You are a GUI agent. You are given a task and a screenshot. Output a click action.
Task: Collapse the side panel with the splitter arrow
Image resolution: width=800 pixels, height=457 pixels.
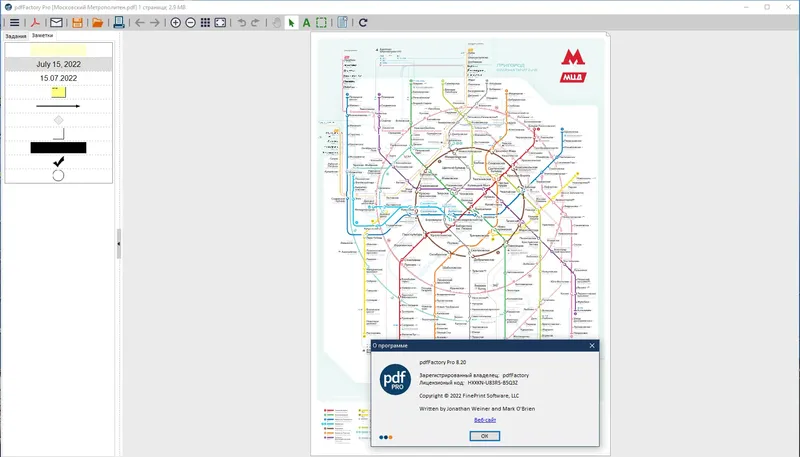click(118, 244)
